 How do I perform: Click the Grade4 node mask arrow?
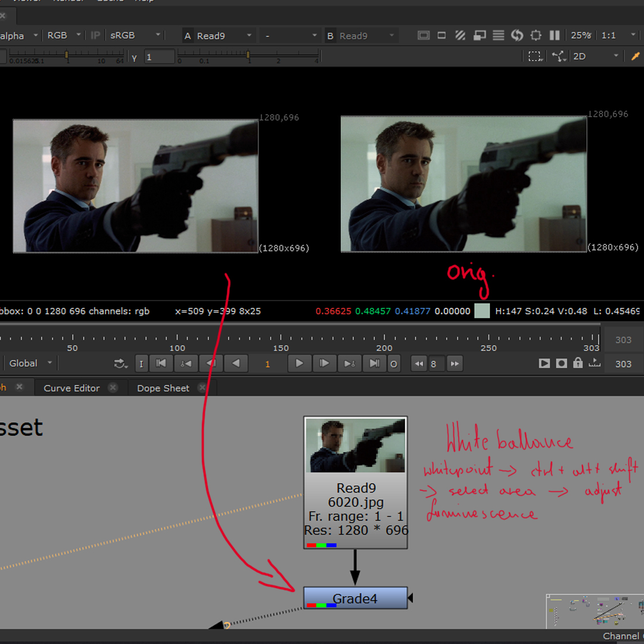[x=410, y=598]
